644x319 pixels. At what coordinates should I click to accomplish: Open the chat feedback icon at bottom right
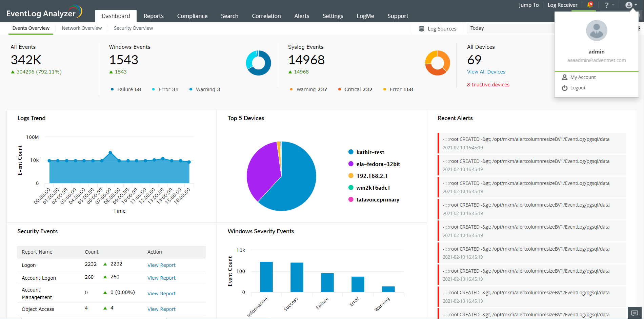[635, 313]
